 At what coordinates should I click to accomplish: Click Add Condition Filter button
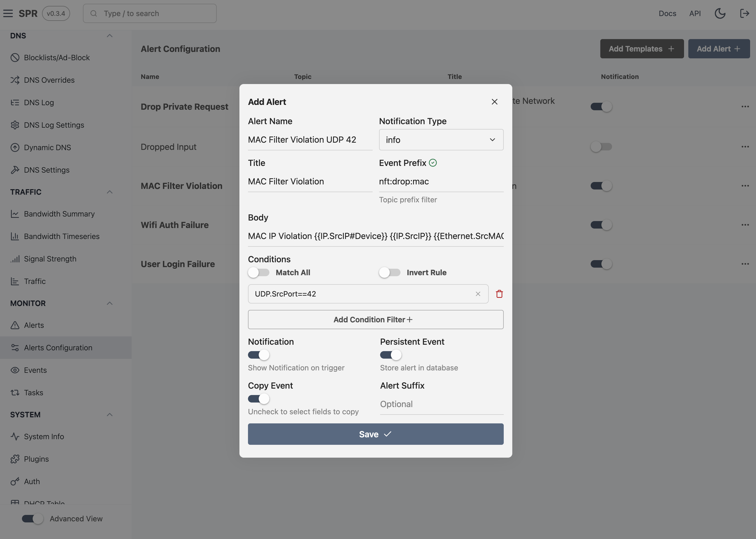[375, 319]
